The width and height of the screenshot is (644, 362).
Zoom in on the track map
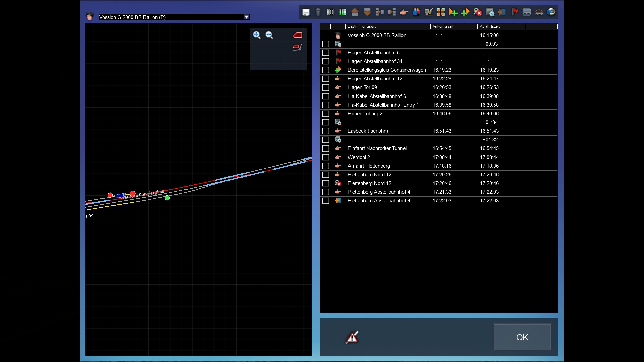tap(257, 35)
